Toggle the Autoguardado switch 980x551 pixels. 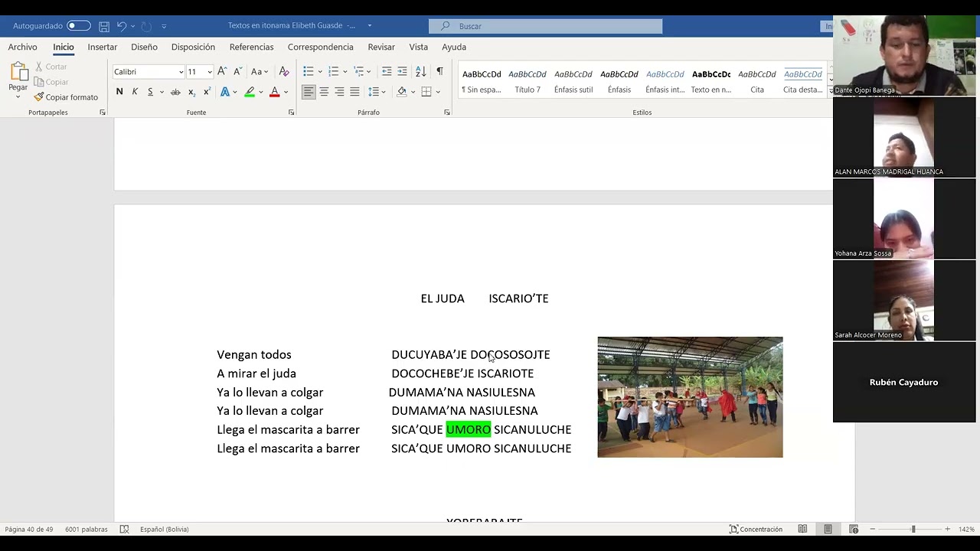click(78, 26)
